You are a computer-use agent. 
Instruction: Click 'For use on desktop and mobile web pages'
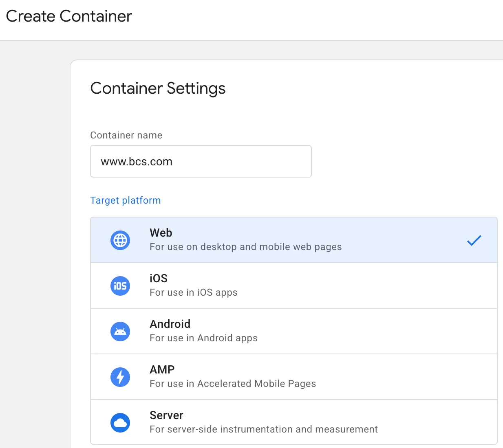[246, 247]
